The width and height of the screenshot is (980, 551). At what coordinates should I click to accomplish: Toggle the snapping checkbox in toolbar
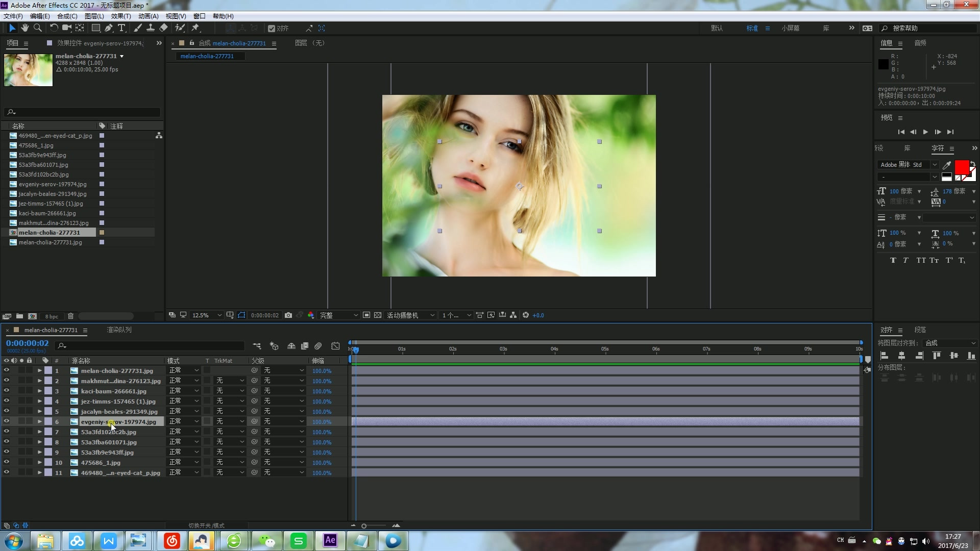pyautogui.click(x=272, y=29)
